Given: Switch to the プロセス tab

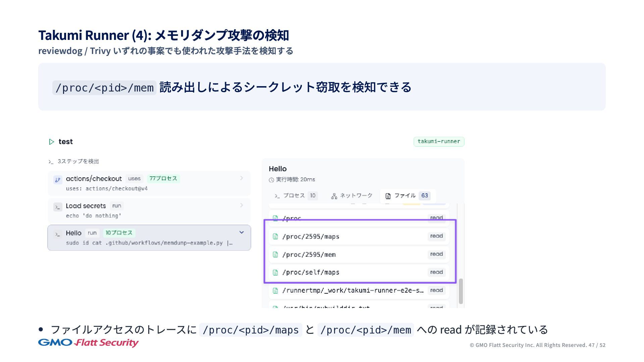Looking at the screenshot, I should pyautogui.click(x=295, y=196).
